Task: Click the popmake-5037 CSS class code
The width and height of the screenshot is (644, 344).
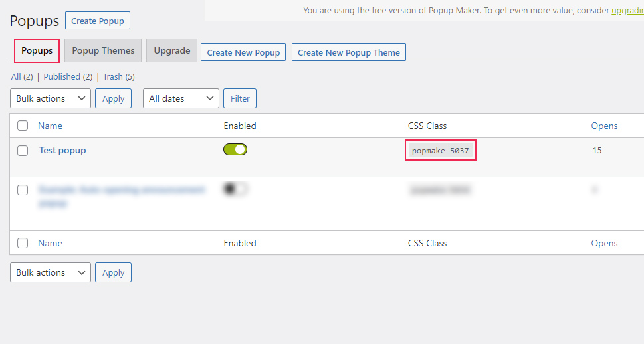Action: (x=440, y=151)
